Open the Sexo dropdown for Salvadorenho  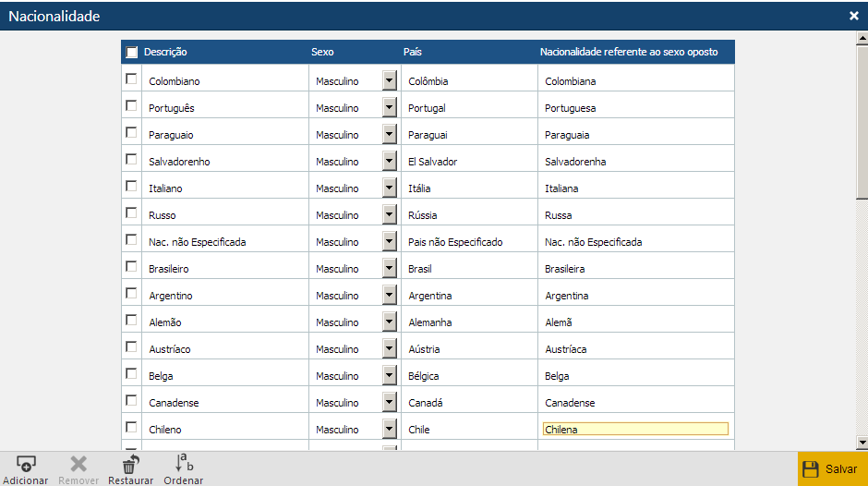pos(389,161)
